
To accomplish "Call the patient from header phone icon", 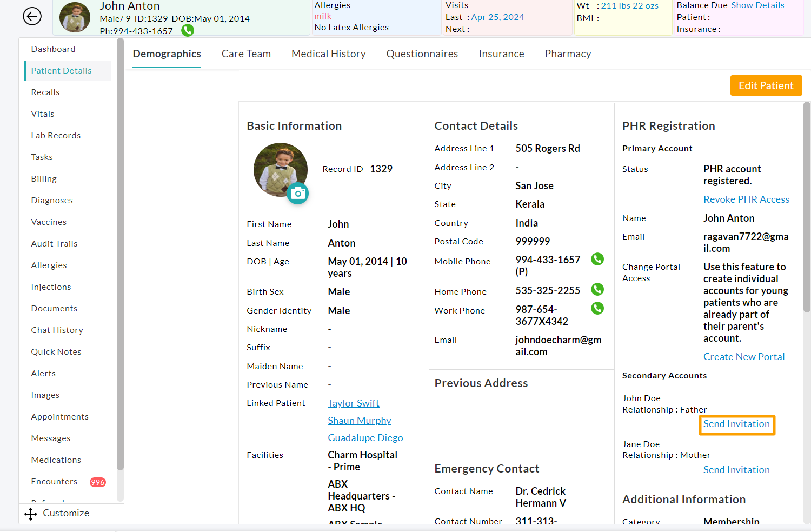I will click(x=188, y=31).
